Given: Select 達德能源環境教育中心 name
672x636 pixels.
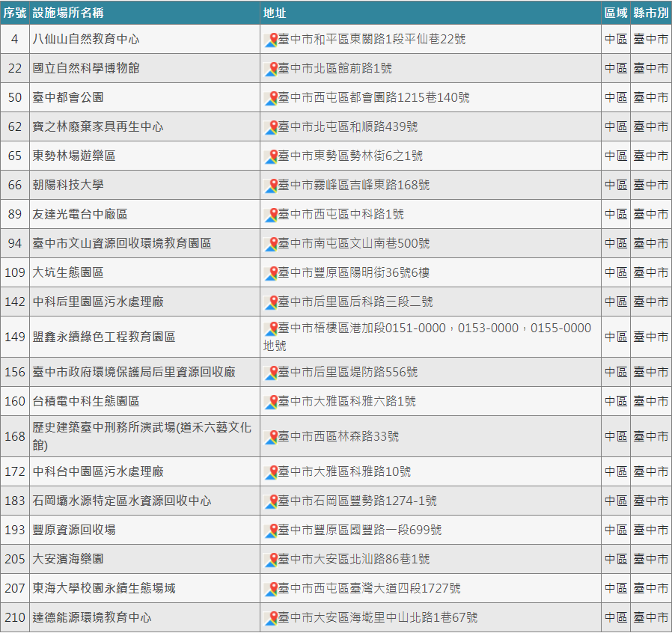Looking at the screenshot, I should click(x=92, y=617).
